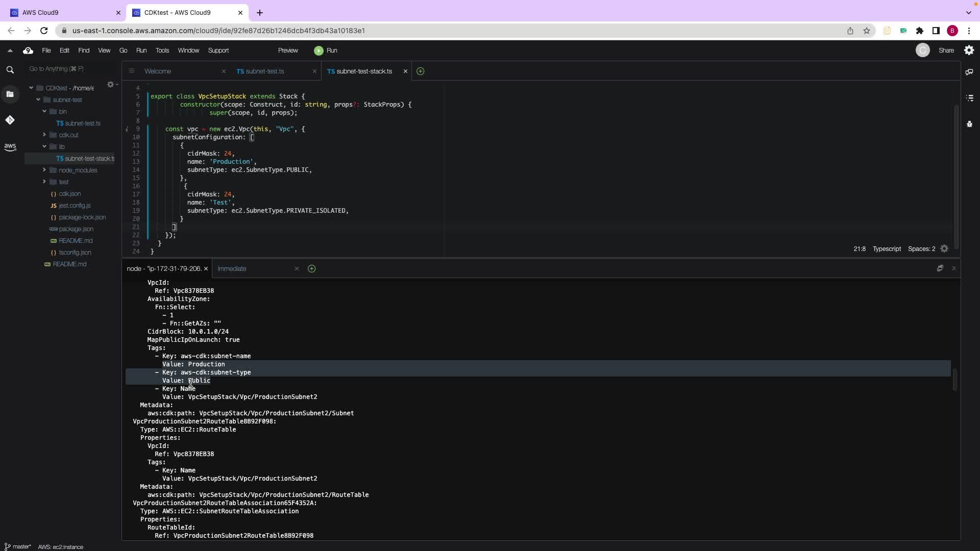Open the AWS toolkit sidebar icon
The image size is (980, 551).
[x=10, y=147]
